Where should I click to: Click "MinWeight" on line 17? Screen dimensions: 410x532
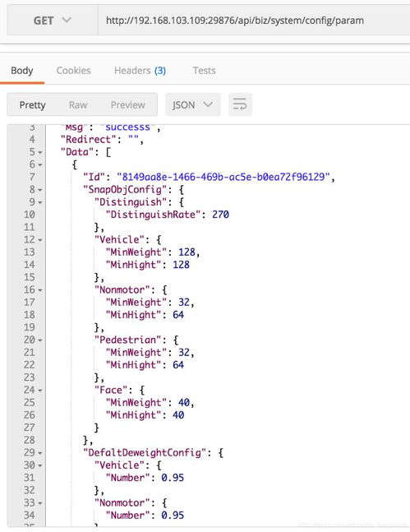point(136,303)
